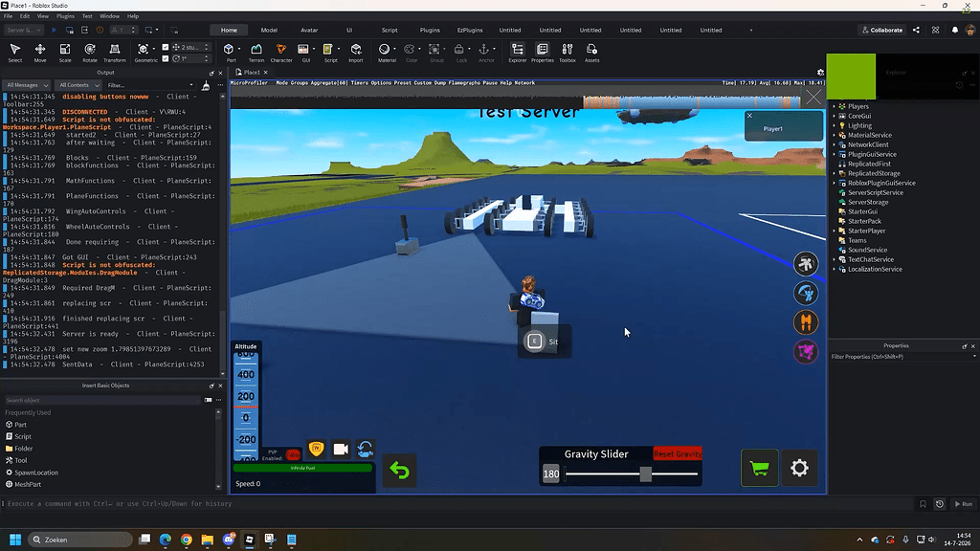This screenshot has width=980, height=551.
Task: Expand the ReplicatedStorage node
Action: pos(834,173)
